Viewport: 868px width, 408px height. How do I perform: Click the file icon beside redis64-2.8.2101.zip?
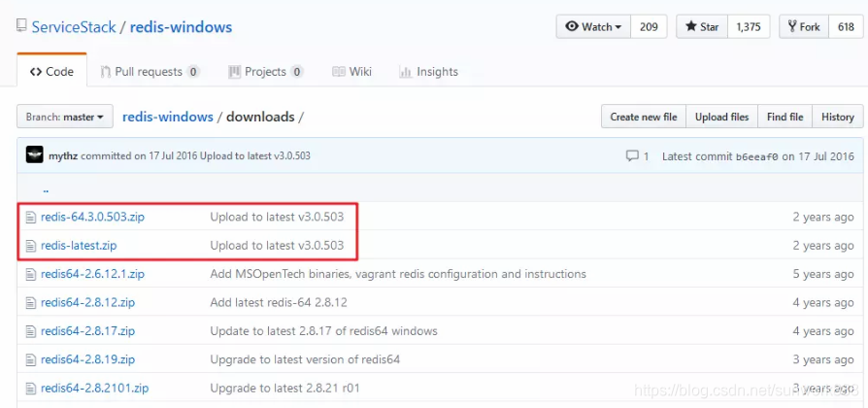pos(30,389)
